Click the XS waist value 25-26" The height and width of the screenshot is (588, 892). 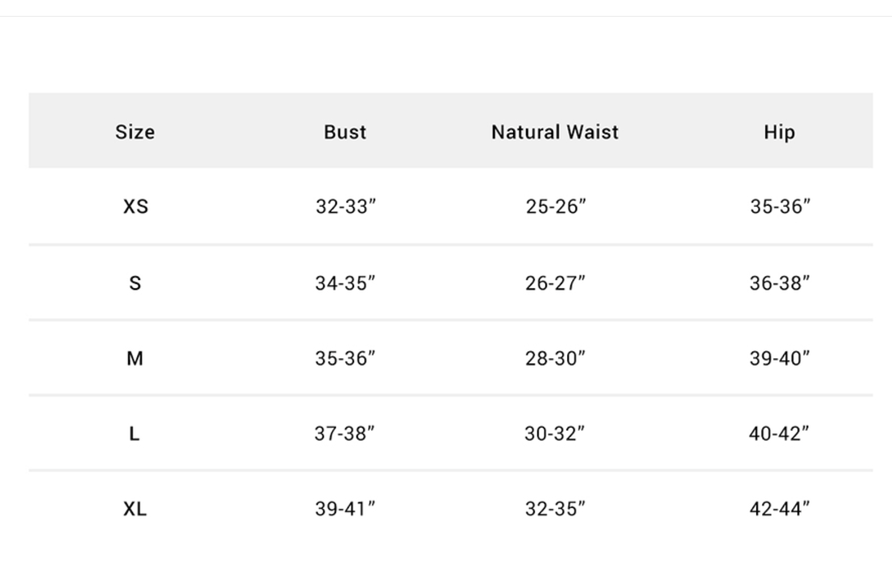tap(556, 206)
